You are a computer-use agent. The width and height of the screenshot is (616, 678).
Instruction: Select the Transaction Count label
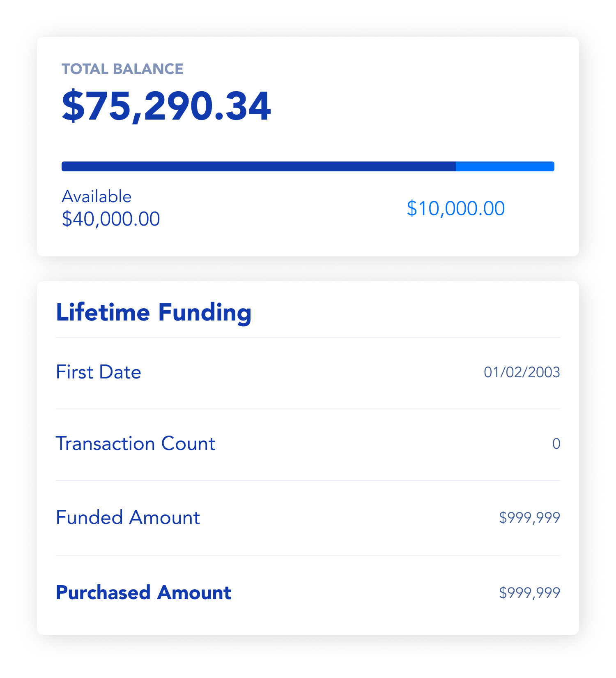(x=136, y=444)
